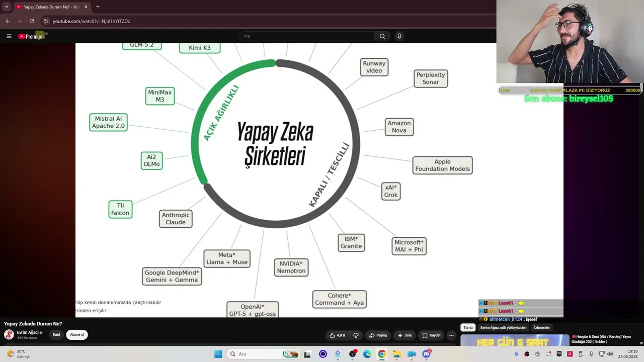This screenshot has height=362, width=644.
Task: Open File Explorer from the taskbar
Action: click(x=396, y=354)
